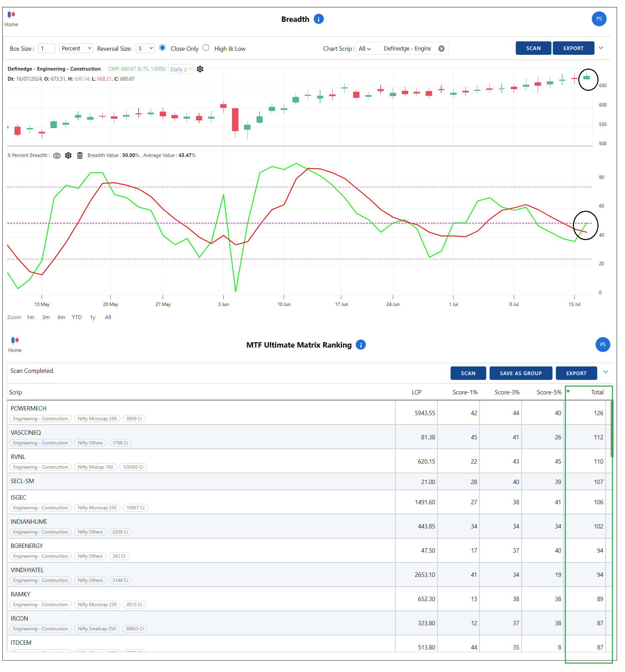Image resolution: width=625 pixels, height=672 pixels.
Task: Open PS profile avatar in Breadth panel
Action: [598, 18]
